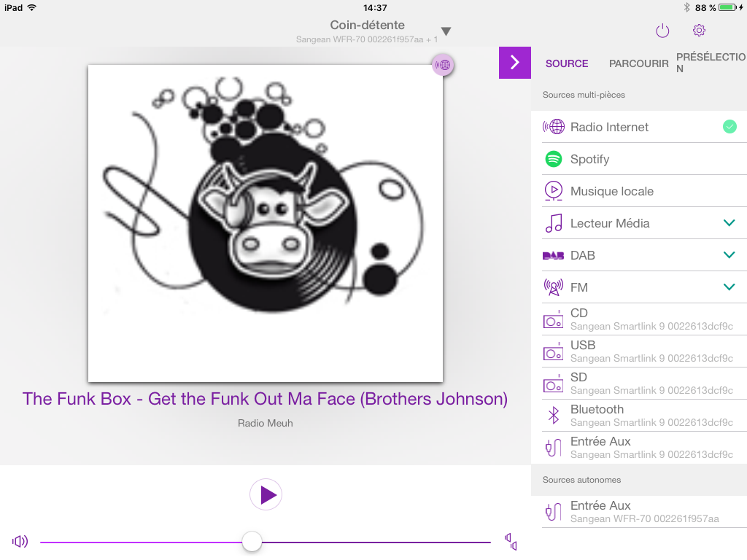Click the standalone WFR-70 Entrée Aux icon
The height and width of the screenshot is (560, 747).
pos(553,512)
